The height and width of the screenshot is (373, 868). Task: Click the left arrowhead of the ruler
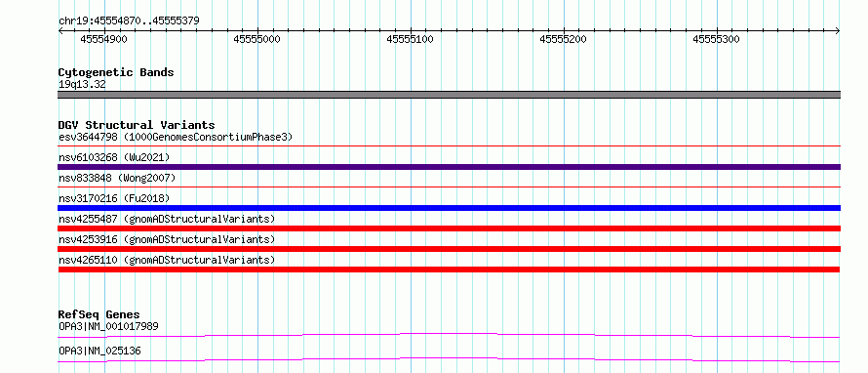60,31
